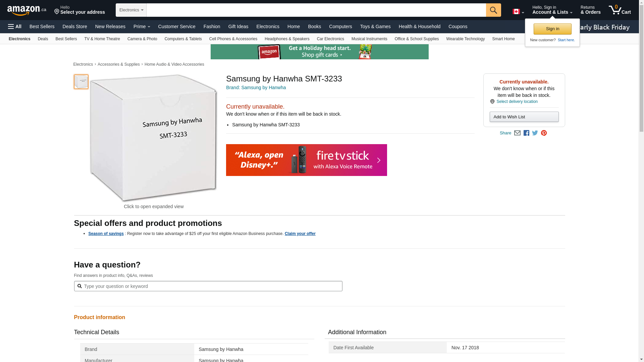The width and height of the screenshot is (644, 362).
Task: Open the Canada flag language selector
Action: tap(518, 12)
